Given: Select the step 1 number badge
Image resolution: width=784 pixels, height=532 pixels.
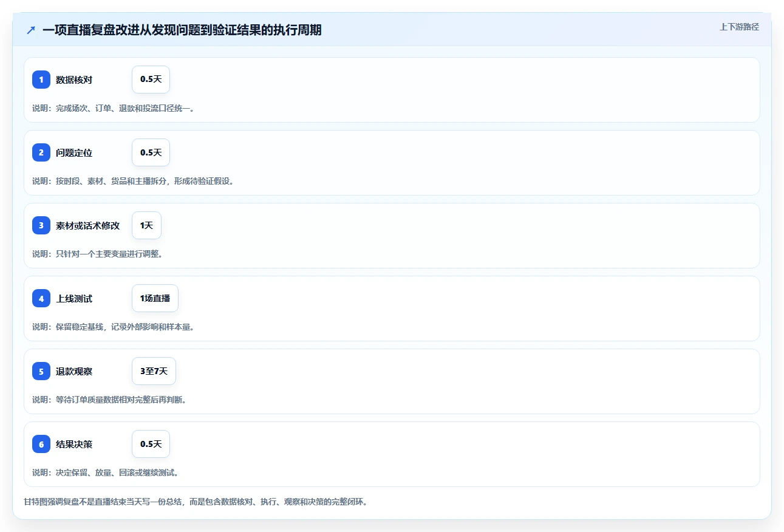Looking at the screenshot, I should click(41, 80).
